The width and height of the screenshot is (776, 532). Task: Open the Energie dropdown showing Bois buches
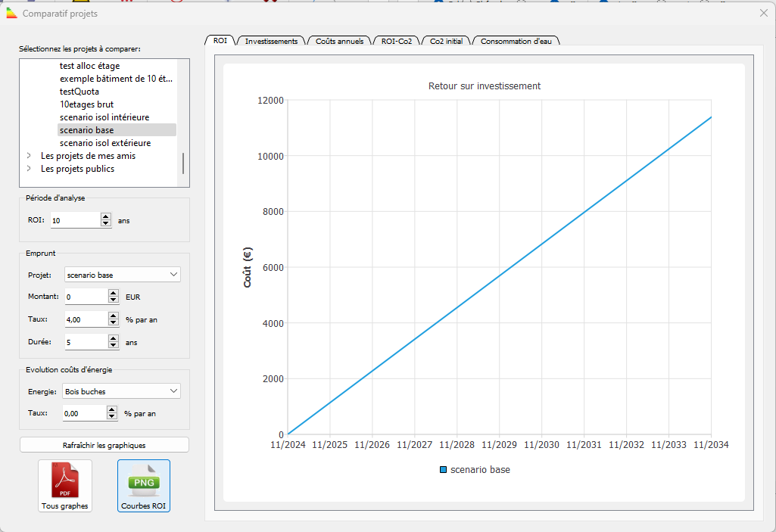click(123, 391)
